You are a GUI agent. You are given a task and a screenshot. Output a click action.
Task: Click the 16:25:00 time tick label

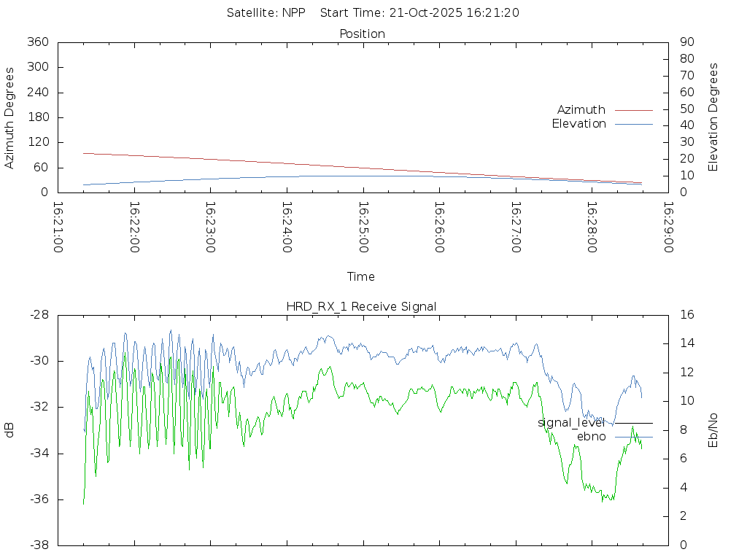coord(363,227)
